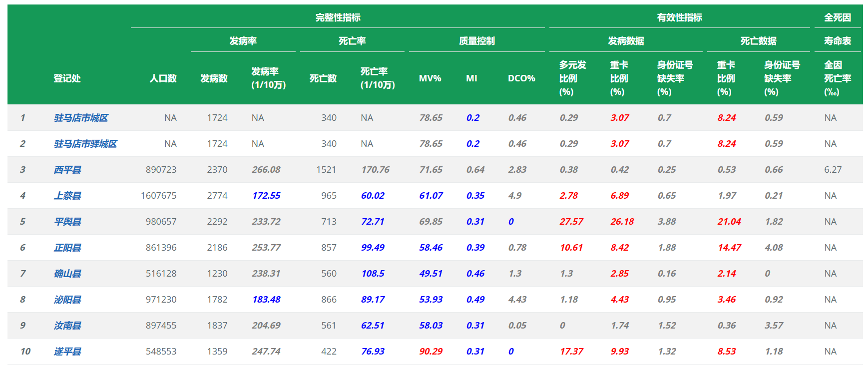The height and width of the screenshot is (373, 868).
Task: Click the 死亡数 column header
Action: pos(323,78)
